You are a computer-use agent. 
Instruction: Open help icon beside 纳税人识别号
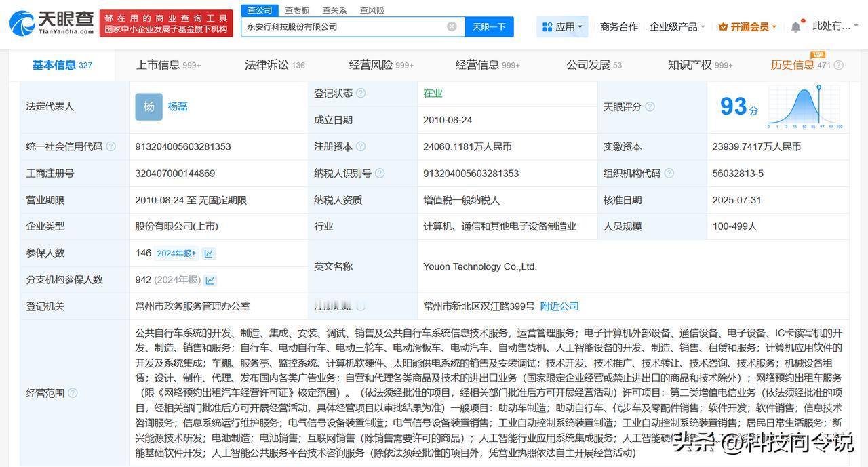pyautogui.click(x=380, y=173)
